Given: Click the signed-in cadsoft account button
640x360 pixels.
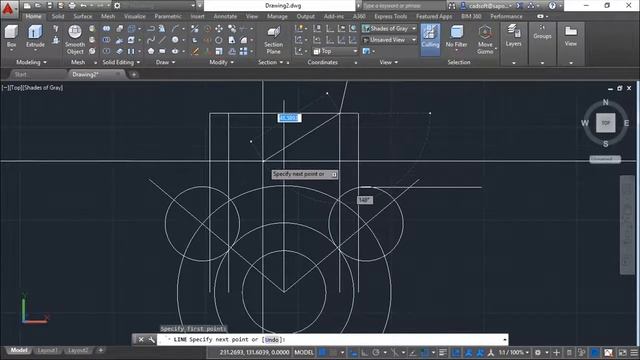Looking at the screenshot, I should [x=487, y=5].
